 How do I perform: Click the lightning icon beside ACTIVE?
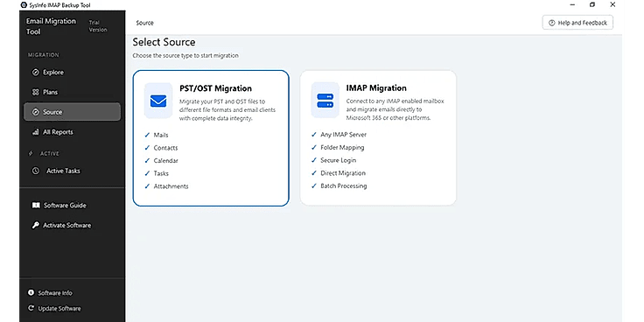[31, 154]
